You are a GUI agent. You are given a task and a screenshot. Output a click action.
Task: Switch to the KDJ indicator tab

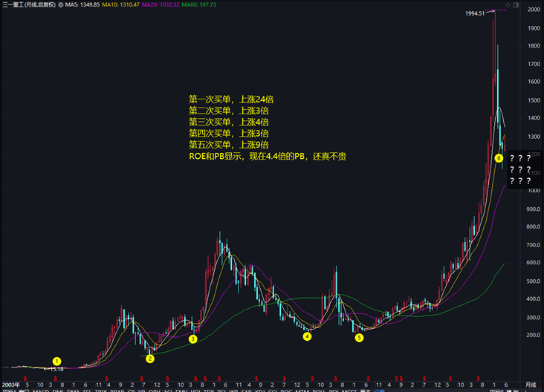tap(260, 391)
